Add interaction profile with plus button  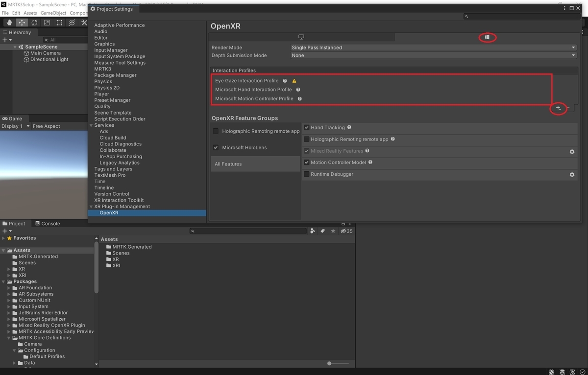coord(558,108)
